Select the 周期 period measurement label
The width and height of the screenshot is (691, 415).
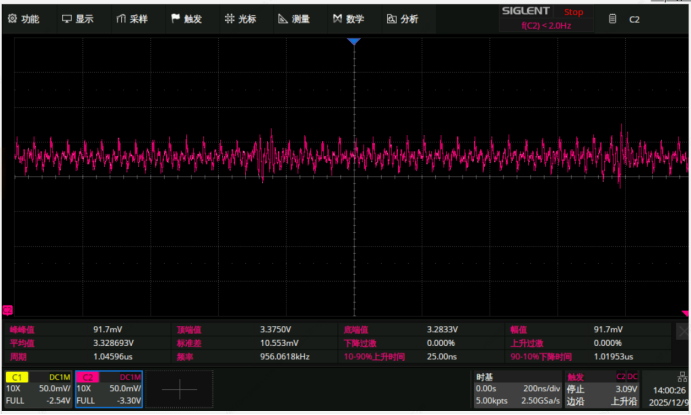(18, 356)
